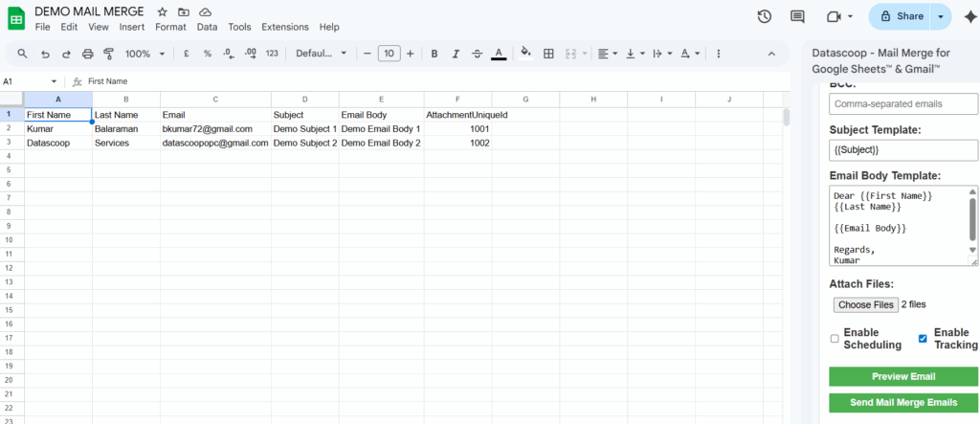Viewport: 980px width, 424px height.
Task: Open the comments panel icon
Action: click(797, 16)
